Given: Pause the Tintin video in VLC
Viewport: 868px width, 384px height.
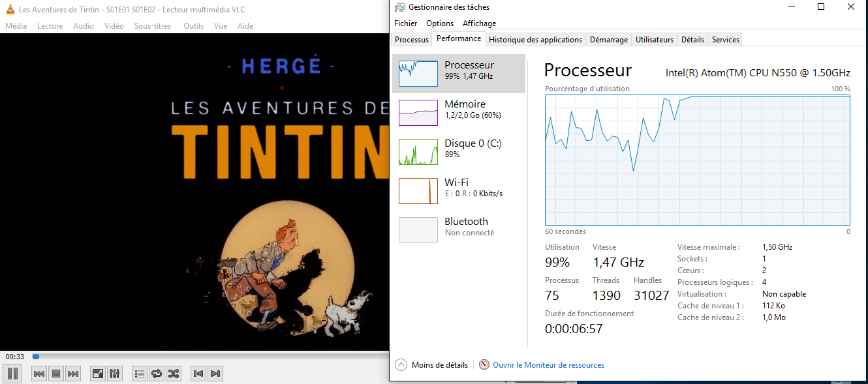Looking at the screenshot, I should coord(12,374).
